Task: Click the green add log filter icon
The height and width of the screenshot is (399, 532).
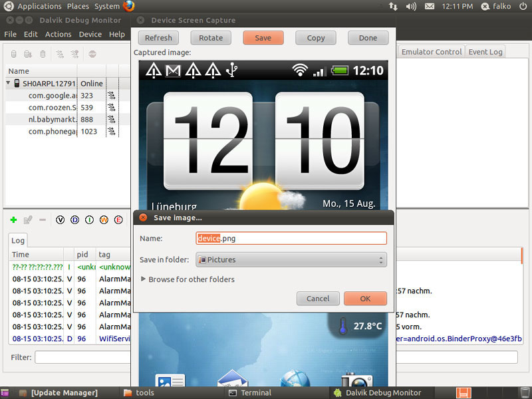Action: click(14, 220)
